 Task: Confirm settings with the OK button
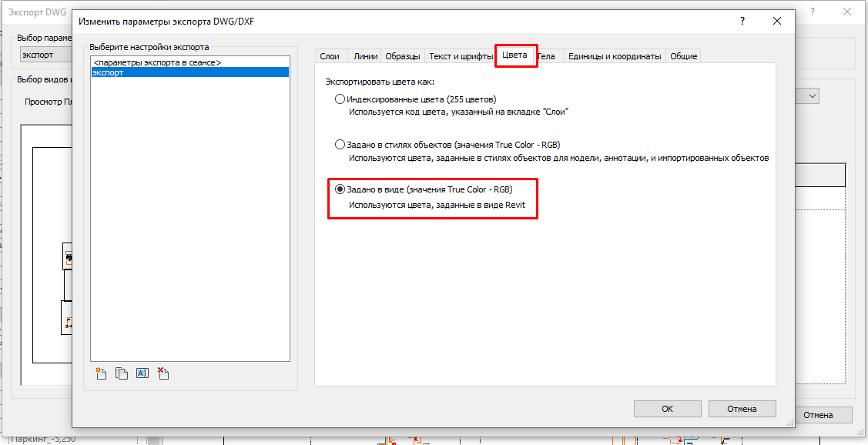[x=667, y=409]
